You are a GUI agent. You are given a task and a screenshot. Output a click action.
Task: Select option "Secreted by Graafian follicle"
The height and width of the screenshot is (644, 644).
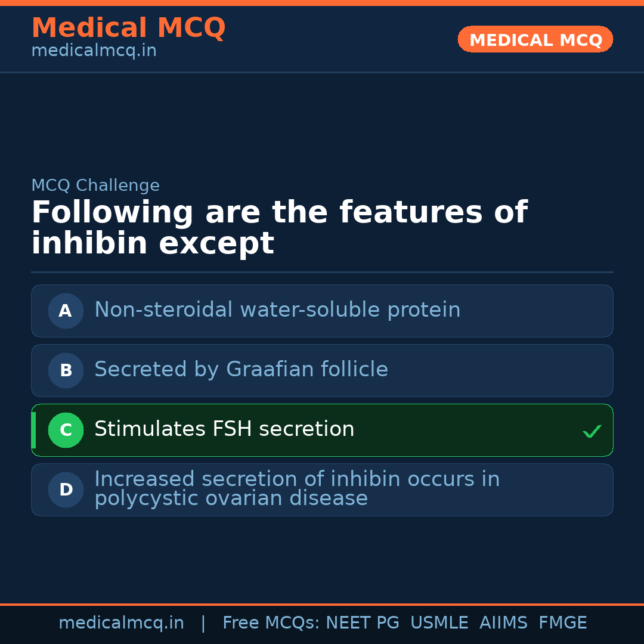pos(241,370)
